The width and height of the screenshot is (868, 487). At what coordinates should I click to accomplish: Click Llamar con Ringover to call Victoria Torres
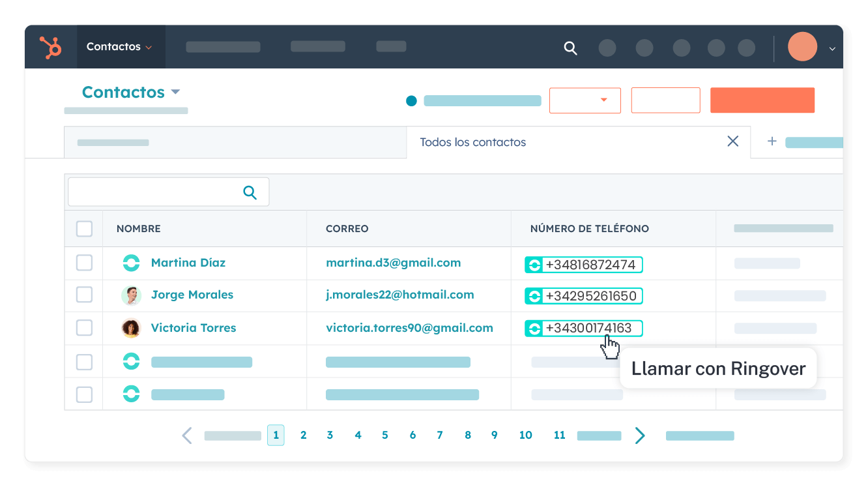(x=717, y=368)
